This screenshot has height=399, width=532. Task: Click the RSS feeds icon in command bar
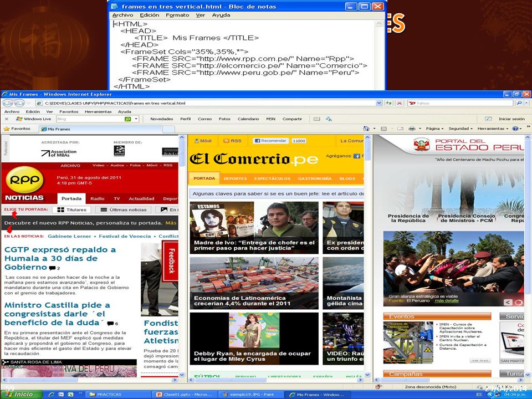click(383, 129)
